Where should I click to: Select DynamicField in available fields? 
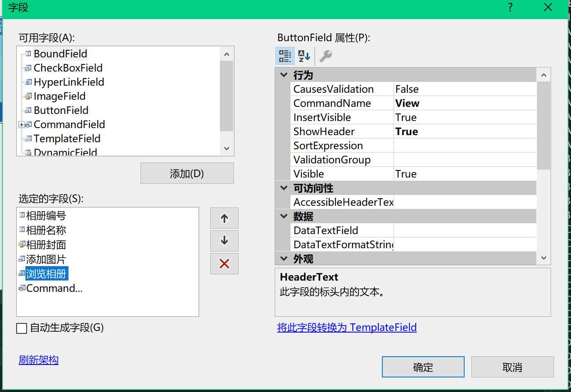coord(65,152)
